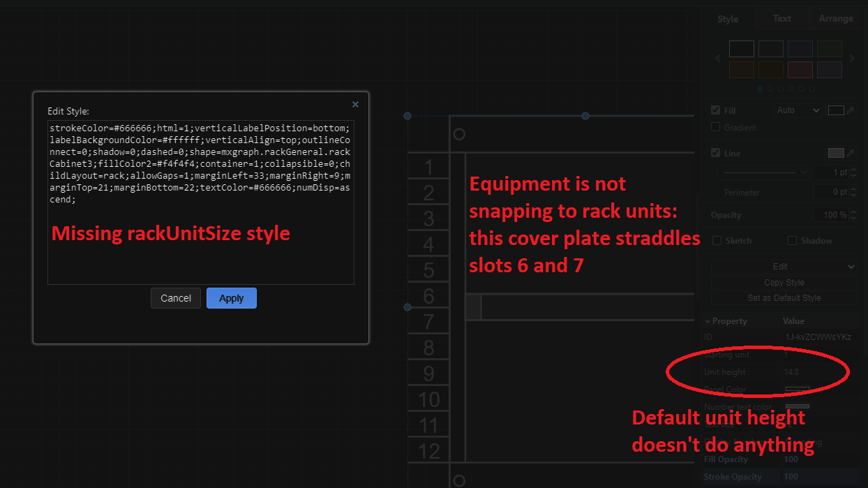The height and width of the screenshot is (488, 868).
Task: Switch to the Arrange tab
Action: [835, 18]
